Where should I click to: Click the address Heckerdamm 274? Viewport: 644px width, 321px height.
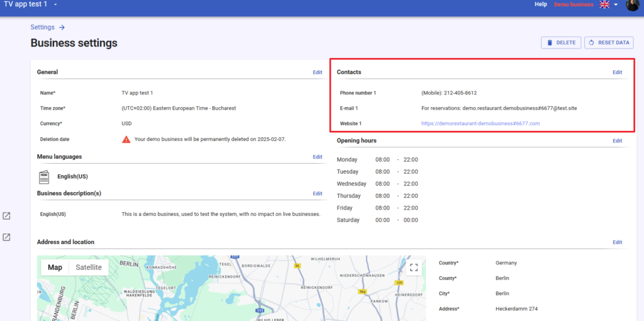[x=517, y=309]
